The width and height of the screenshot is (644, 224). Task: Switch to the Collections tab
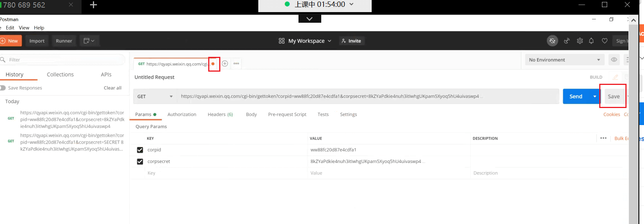(x=60, y=75)
